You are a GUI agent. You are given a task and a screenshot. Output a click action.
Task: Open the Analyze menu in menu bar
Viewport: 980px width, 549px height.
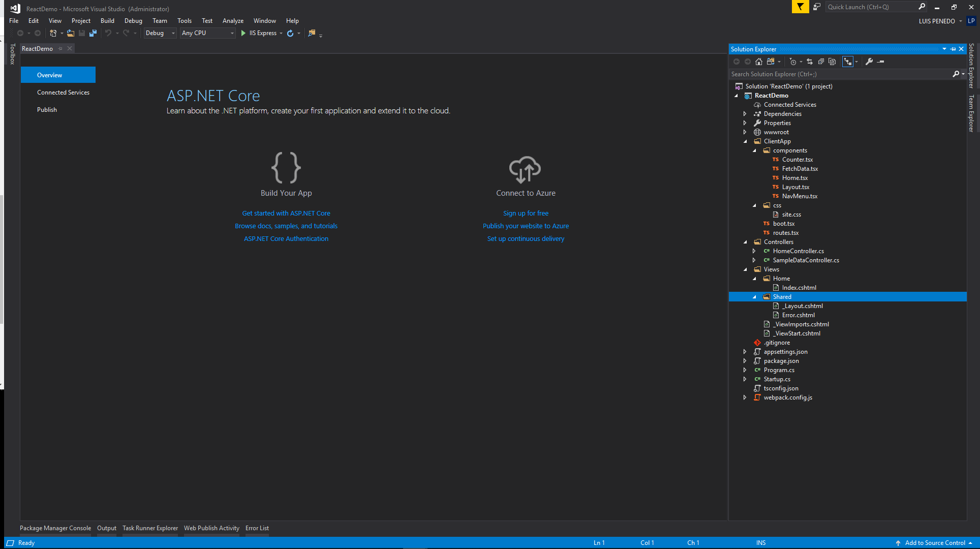click(232, 21)
